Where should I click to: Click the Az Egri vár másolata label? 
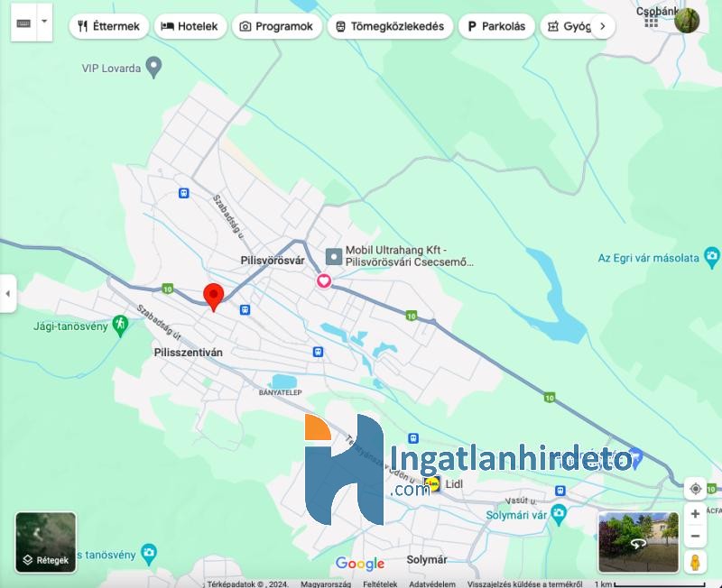coord(648,258)
